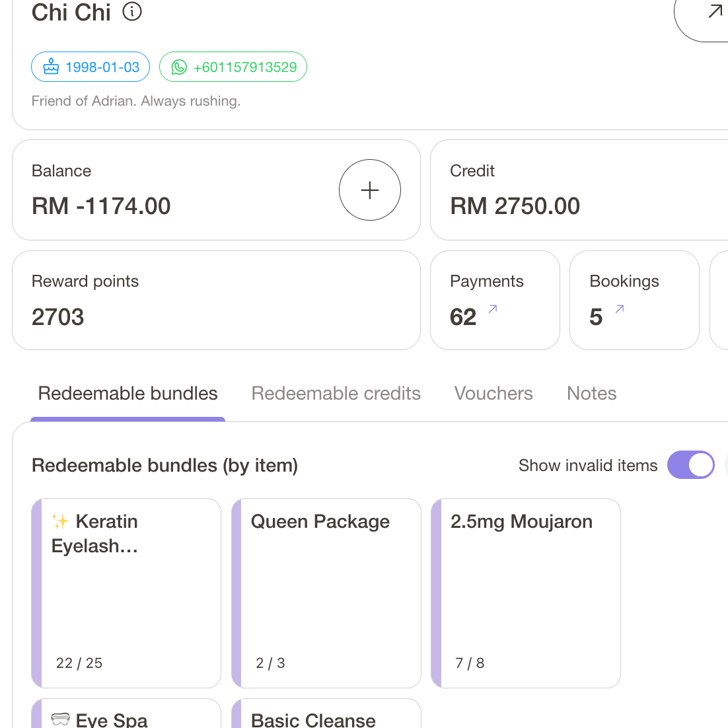Click the Balance amount RM -1174.00
The height and width of the screenshot is (728, 728).
click(x=101, y=205)
